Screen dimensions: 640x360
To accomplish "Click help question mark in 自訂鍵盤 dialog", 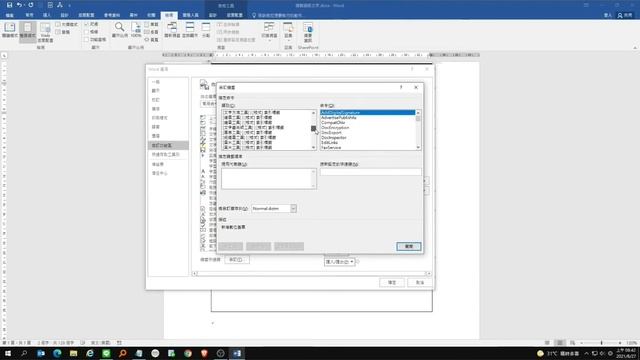I will [401, 87].
